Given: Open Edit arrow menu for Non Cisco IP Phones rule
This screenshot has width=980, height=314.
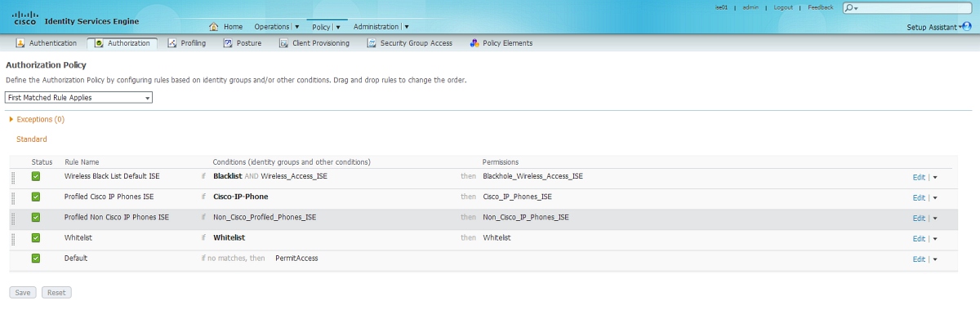Looking at the screenshot, I should (x=934, y=218).
